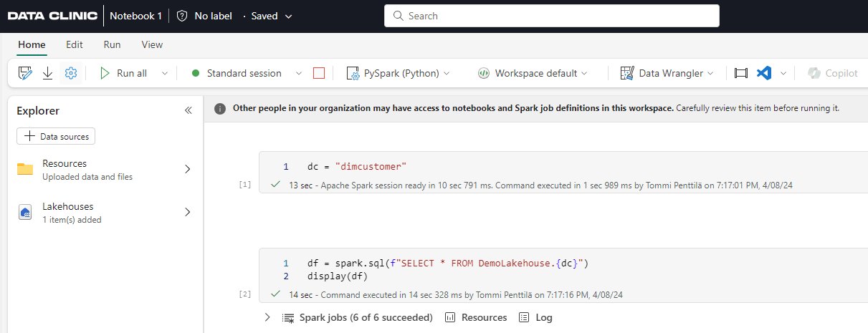Open the Run all dropdown arrow

tap(164, 73)
